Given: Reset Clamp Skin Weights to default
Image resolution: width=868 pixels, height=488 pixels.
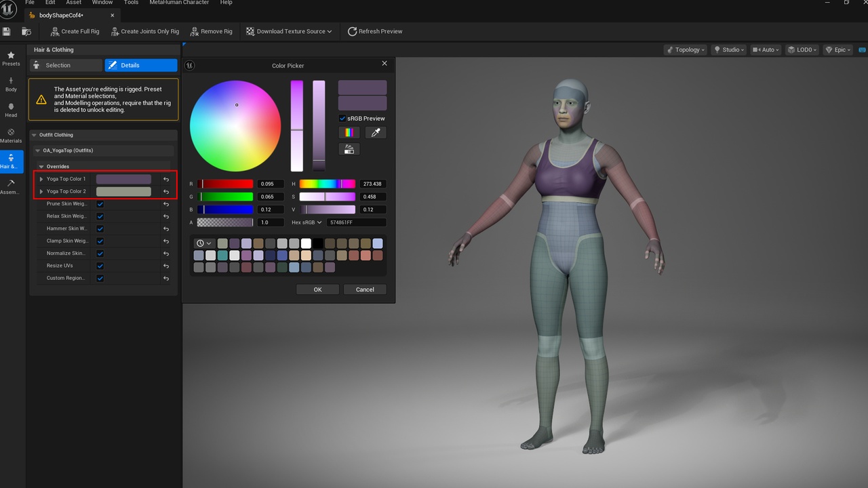Looking at the screenshot, I should pyautogui.click(x=166, y=241).
